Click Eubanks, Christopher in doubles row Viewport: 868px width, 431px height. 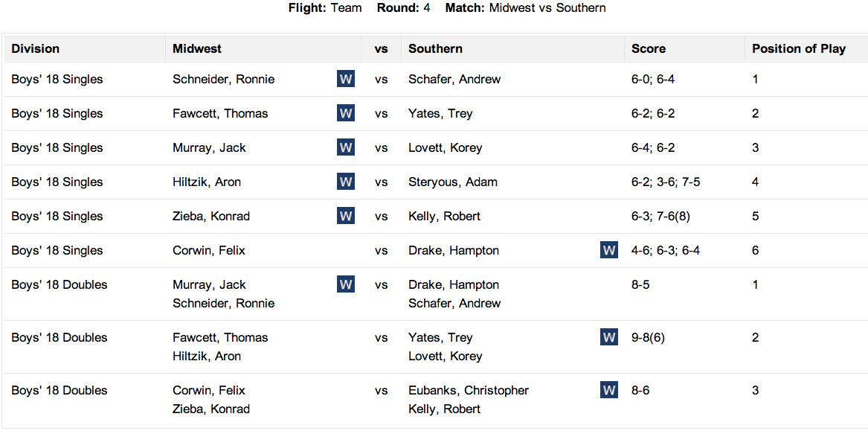[469, 390]
